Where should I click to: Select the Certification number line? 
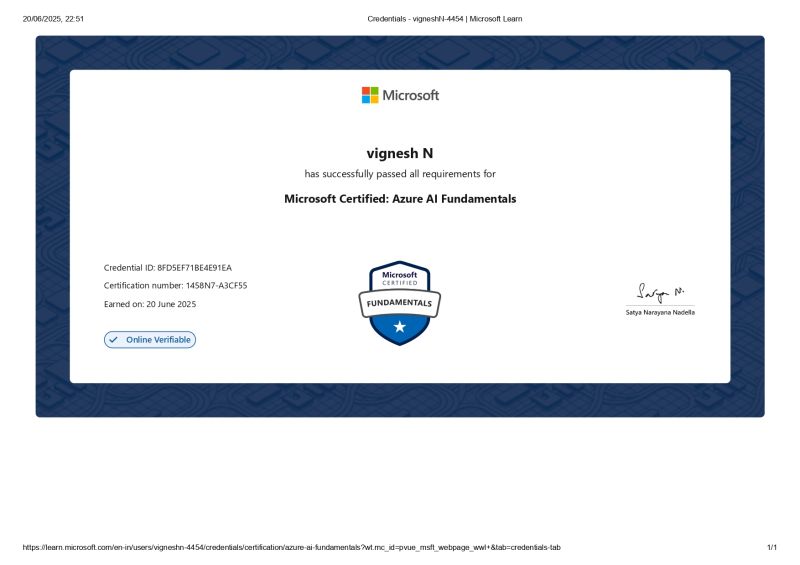175,286
